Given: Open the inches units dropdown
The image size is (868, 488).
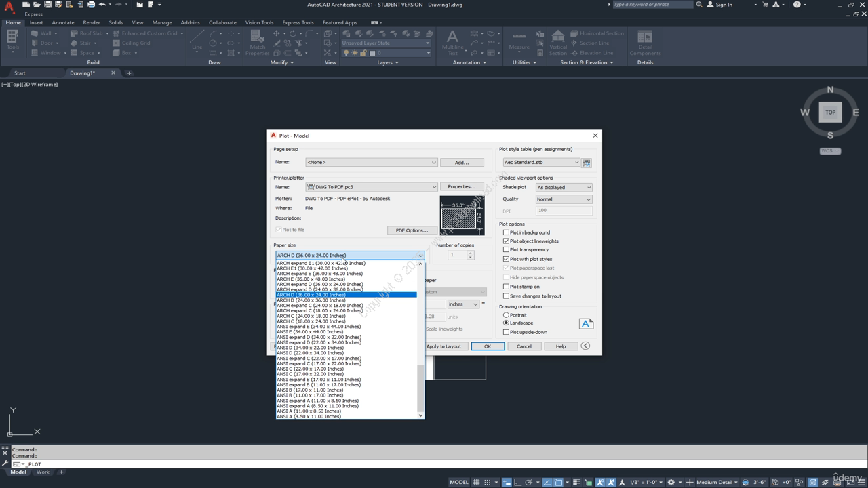Looking at the screenshot, I should [463, 304].
